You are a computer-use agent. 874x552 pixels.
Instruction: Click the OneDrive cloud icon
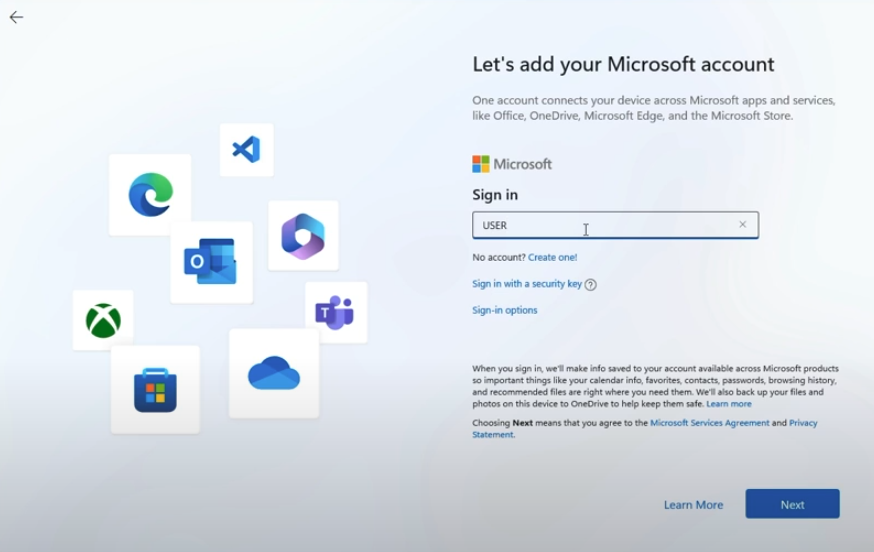274,373
